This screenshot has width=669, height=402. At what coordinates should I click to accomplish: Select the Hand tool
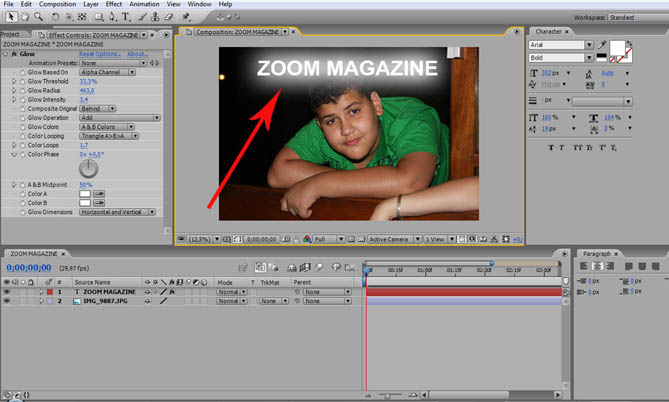coord(24,17)
